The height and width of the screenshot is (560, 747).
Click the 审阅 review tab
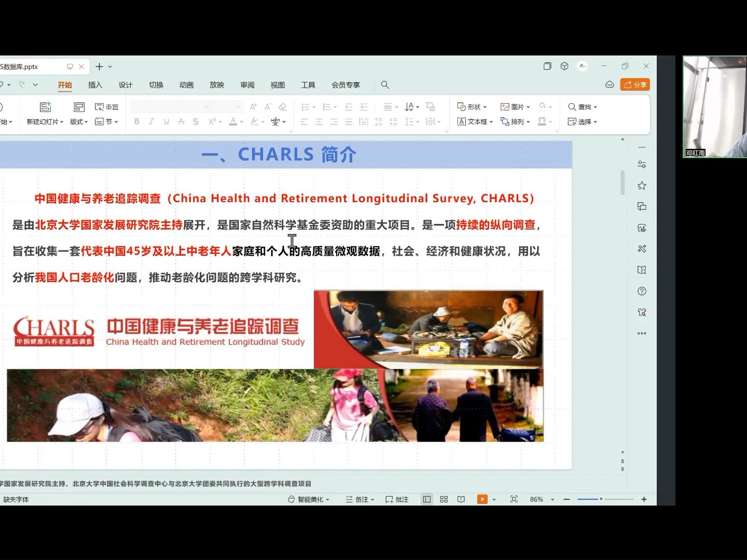pyautogui.click(x=247, y=85)
